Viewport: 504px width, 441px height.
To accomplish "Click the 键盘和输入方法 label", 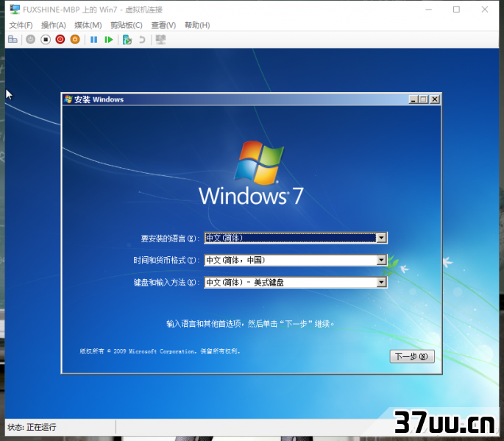I will tap(165, 283).
